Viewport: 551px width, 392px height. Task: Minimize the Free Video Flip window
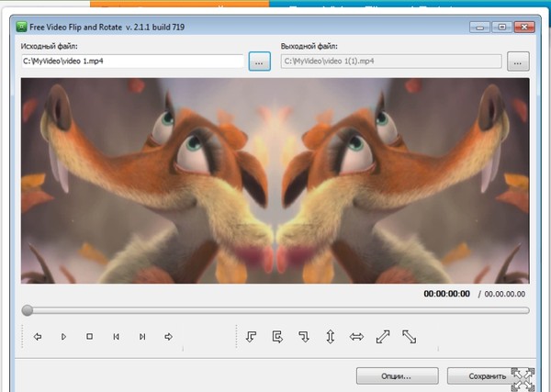[x=479, y=27]
